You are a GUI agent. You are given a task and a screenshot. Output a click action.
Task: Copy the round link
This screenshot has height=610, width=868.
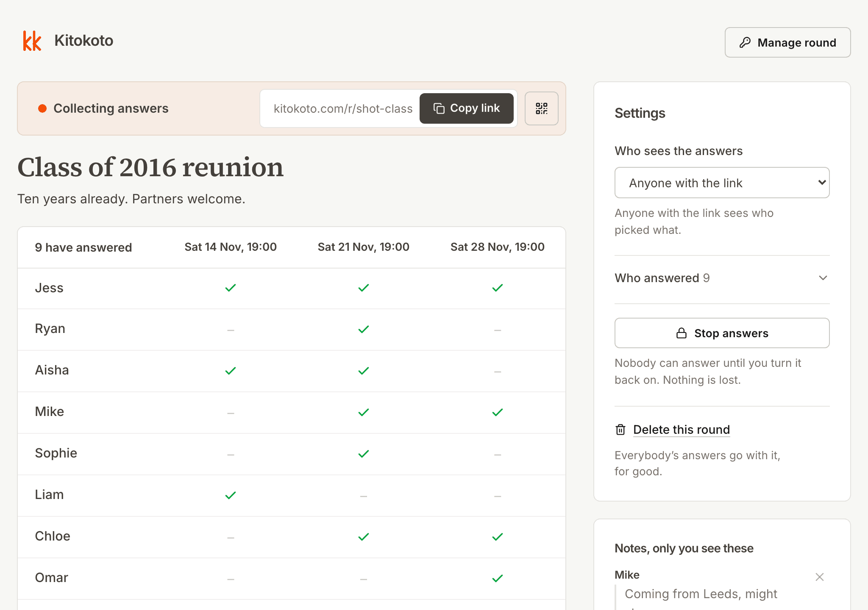click(466, 108)
